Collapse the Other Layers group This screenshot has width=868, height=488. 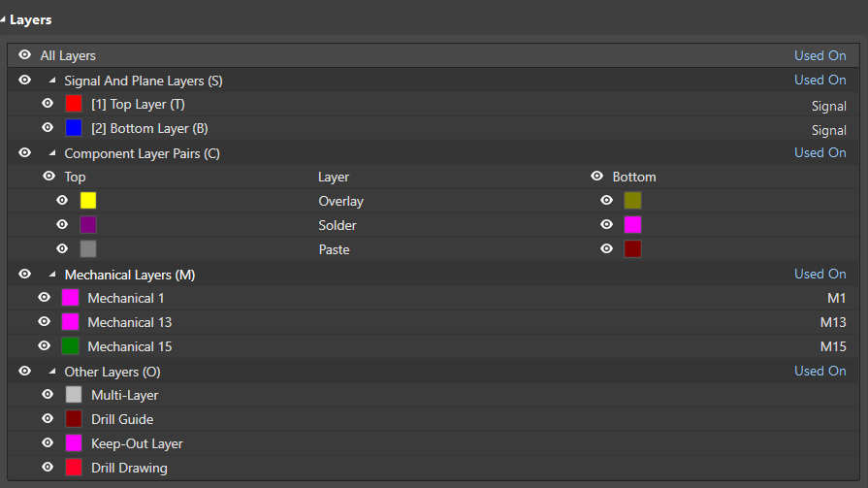[x=52, y=372]
